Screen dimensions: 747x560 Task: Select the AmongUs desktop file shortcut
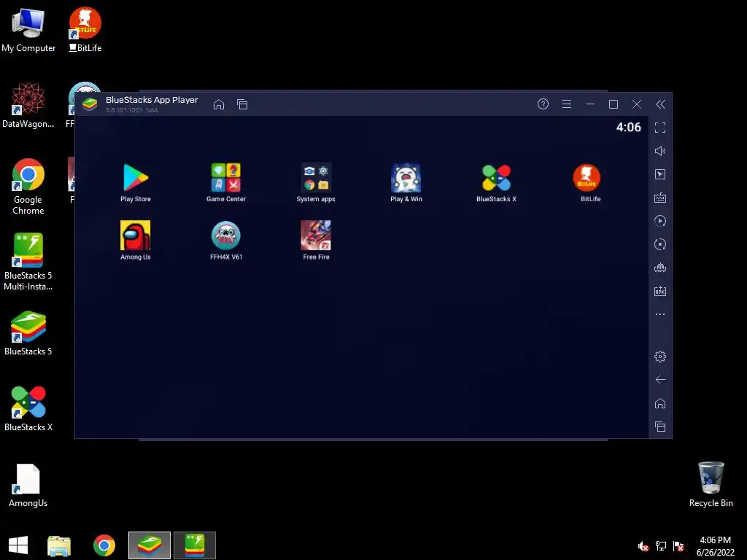[x=28, y=485]
